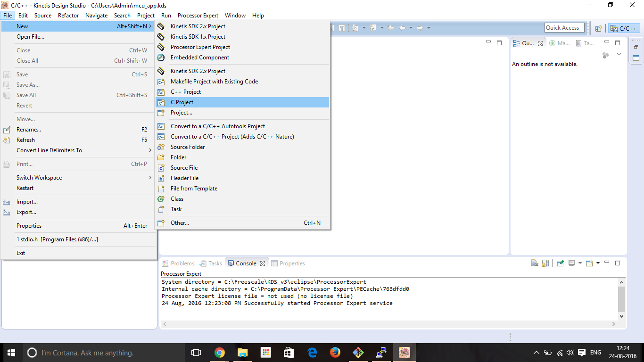Click the Task View taskbar button
This screenshot has width=644, height=362.
pos(196,353)
